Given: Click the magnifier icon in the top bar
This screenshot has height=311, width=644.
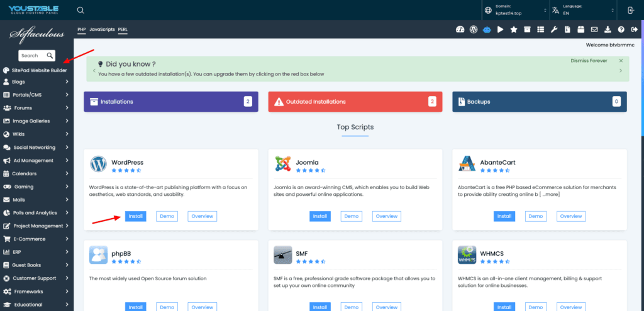Looking at the screenshot, I should click(80, 10).
